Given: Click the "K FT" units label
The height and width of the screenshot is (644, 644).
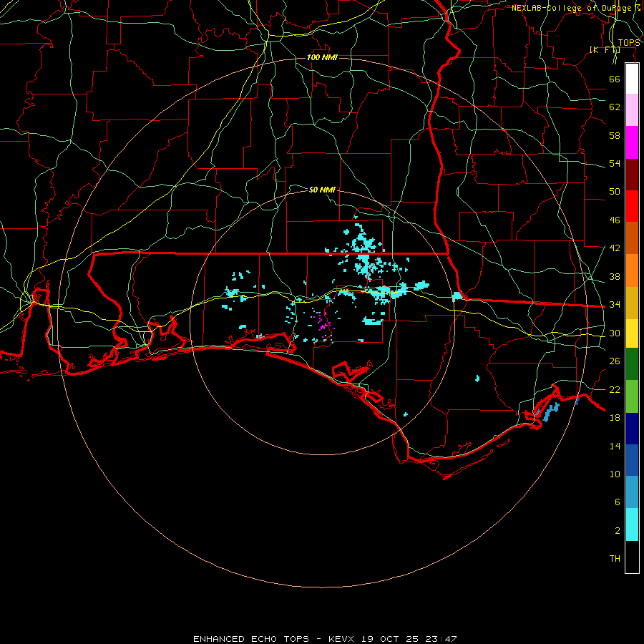Looking at the screenshot, I should pos(605,50).
